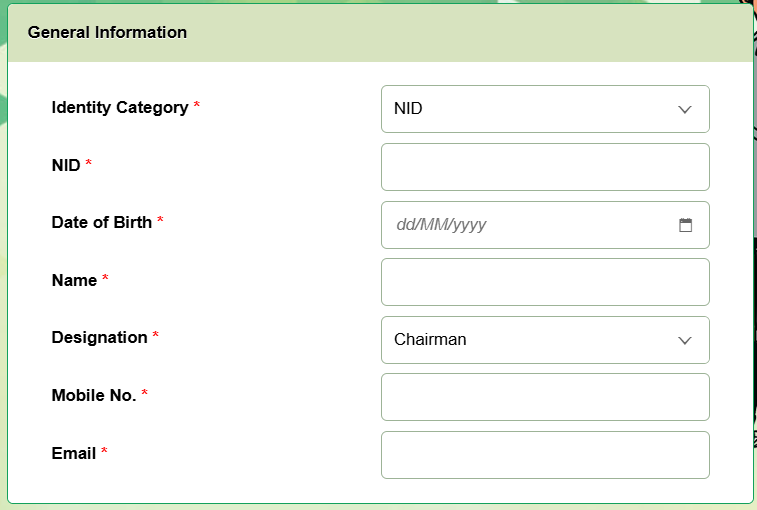Open the Identity Category dropdown showing NID
Screen dimensions: 757x510
coord(545,109)
